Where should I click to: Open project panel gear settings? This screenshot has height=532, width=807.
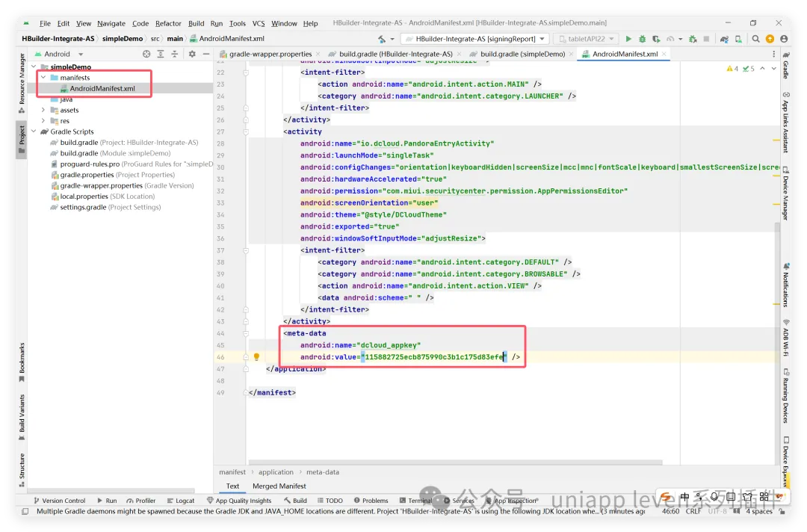192,54
